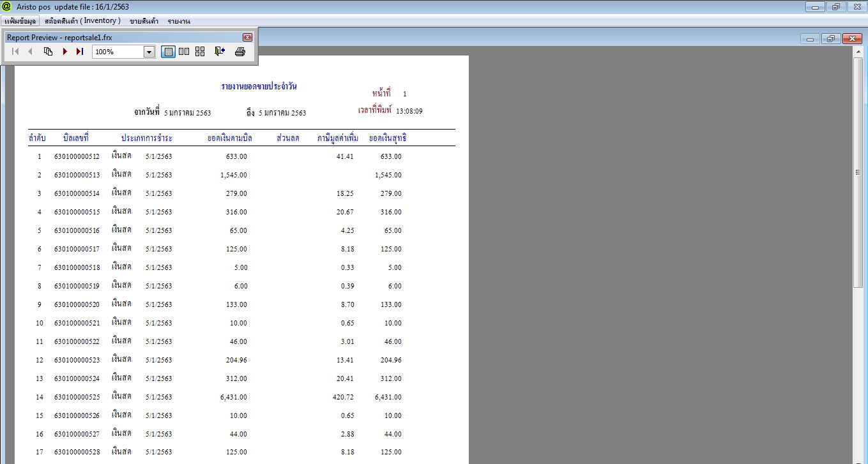Click the หน้าที่ page number label
Image resolution: width=868 pixels, height=464 pixels.
coord(381,93)
